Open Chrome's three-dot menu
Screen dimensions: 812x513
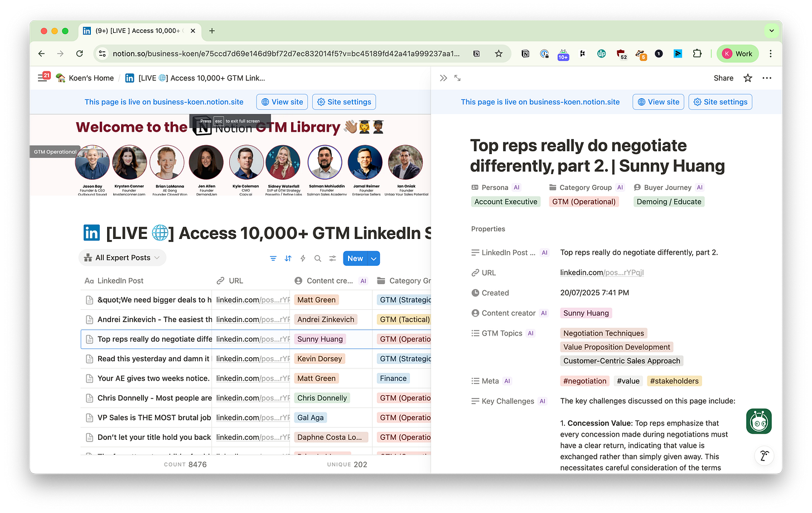[771, 54]
